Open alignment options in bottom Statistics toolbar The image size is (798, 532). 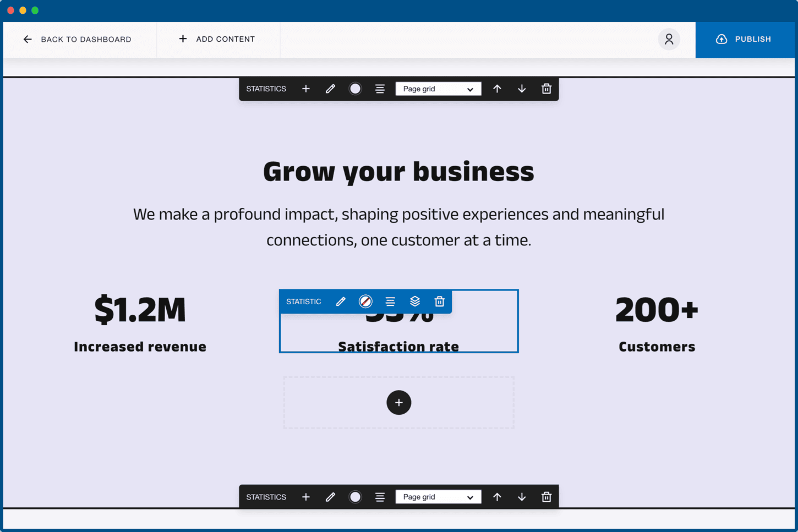[380, 497]
